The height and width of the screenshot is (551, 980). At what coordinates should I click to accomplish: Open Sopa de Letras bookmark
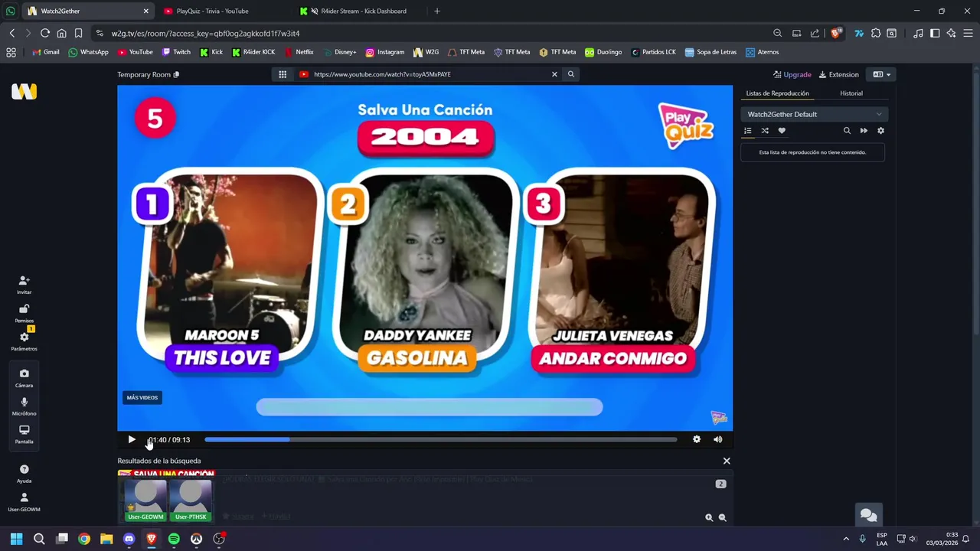pos(710,52)
